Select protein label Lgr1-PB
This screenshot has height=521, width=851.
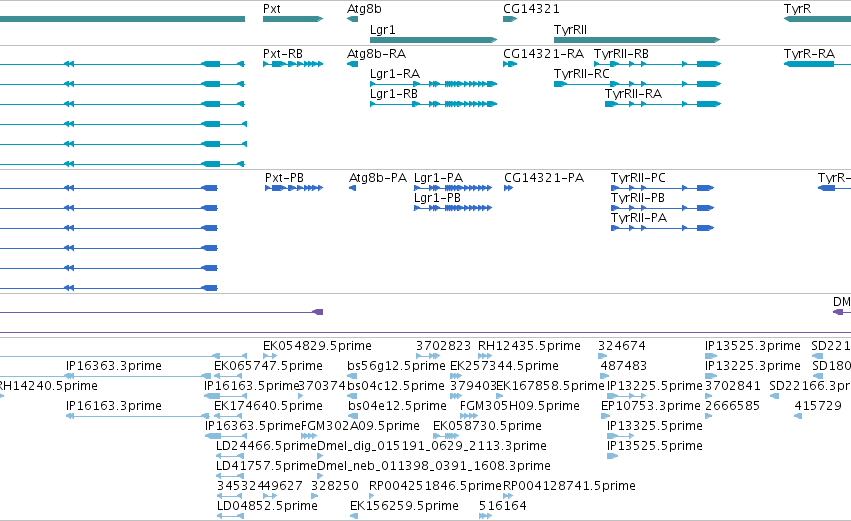[x=437, y=198]
